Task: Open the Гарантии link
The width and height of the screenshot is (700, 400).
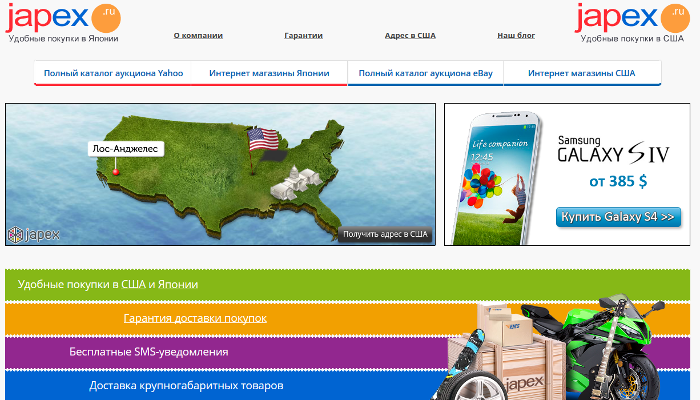Action: [x=304, y=35]
